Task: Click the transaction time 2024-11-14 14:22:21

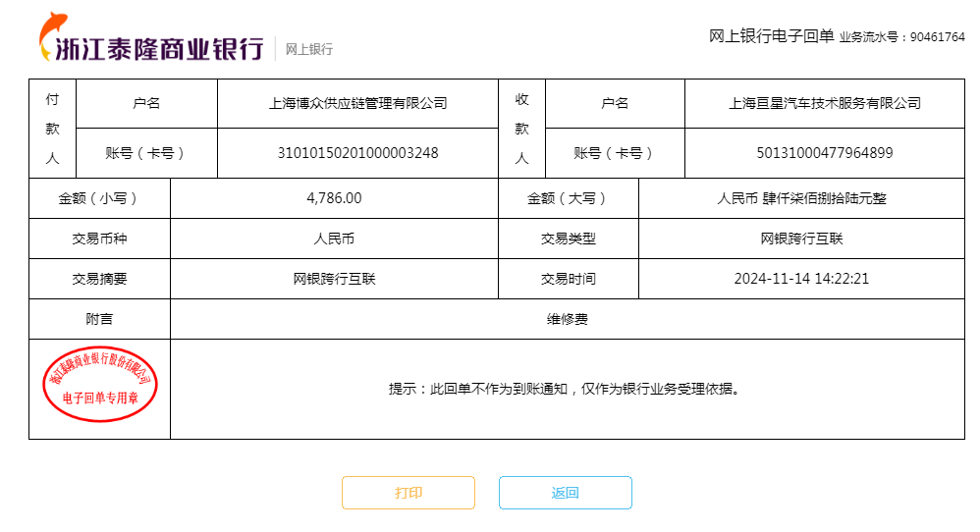Action: click(x=801, y=279)
